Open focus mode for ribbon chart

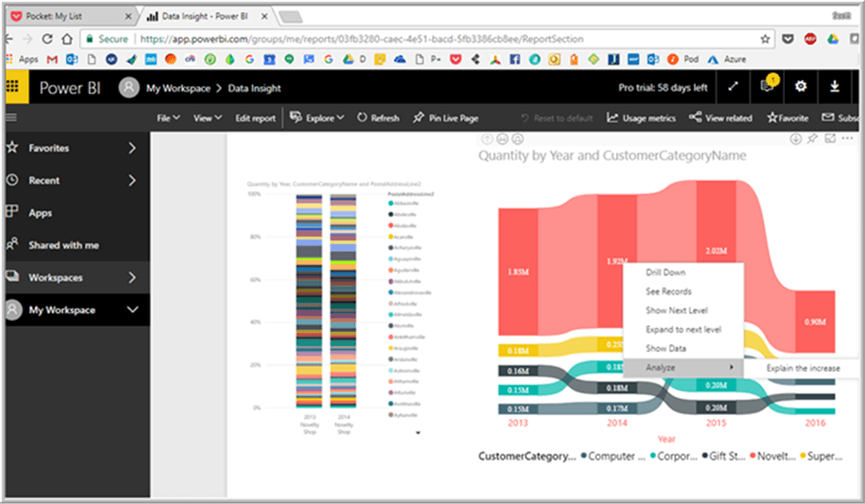pos(829,139)
